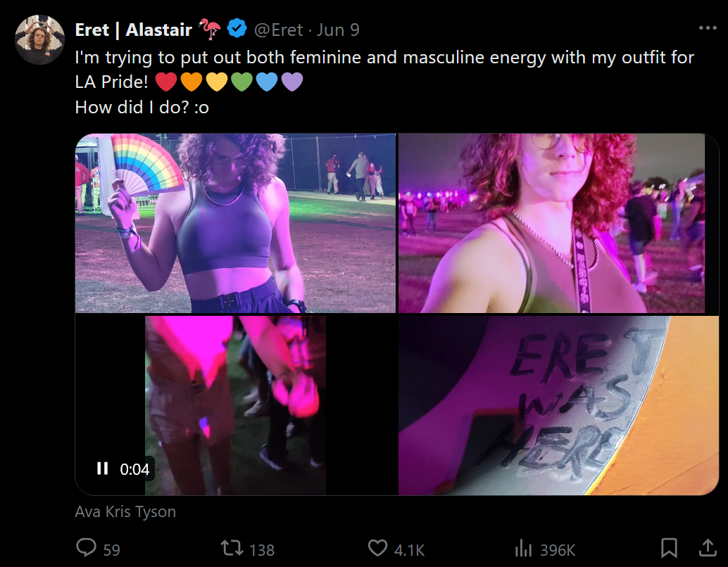View analytics bar chart icon
This screenshot has width=728, height=567.
pyautogui.click(x=523, y=548)
